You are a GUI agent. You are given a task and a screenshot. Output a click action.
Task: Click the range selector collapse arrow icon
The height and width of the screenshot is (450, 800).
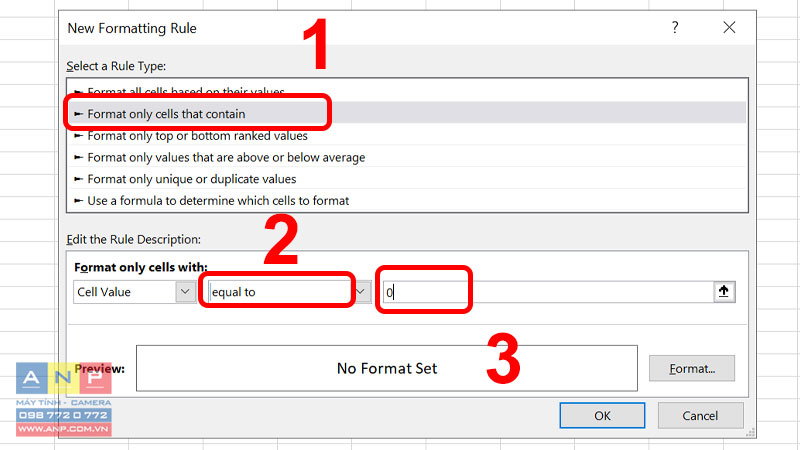[x=723, y=292]
